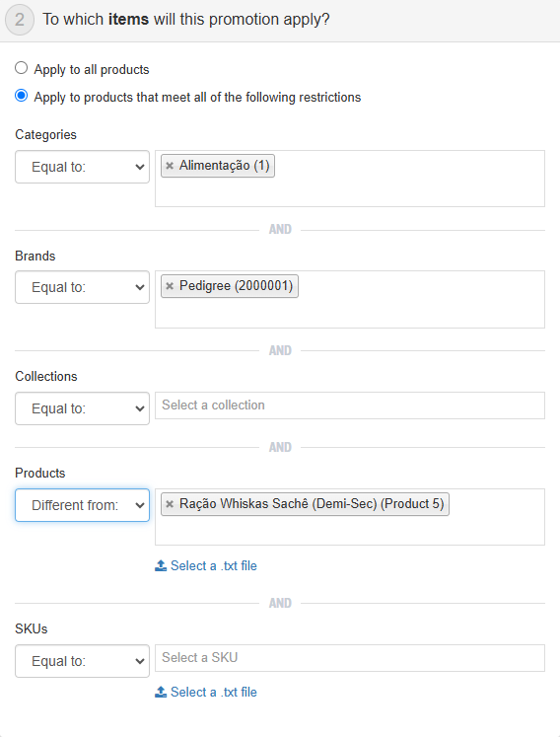Image resolution: width=560 pixels, height=737 pixels.
Task: Remove the Alimentação (1) category tag
Action: [x=170, y=166]
